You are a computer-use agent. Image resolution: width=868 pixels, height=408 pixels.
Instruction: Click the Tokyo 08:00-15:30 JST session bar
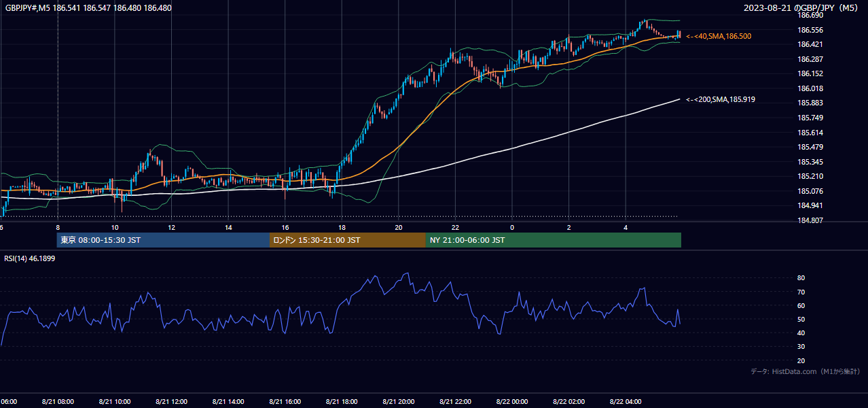[163, 240]
